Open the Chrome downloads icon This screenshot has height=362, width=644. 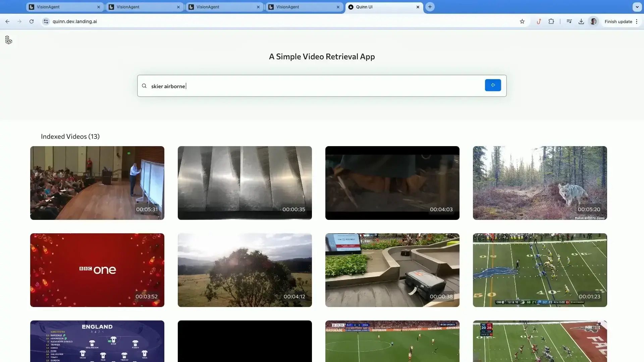581,21
